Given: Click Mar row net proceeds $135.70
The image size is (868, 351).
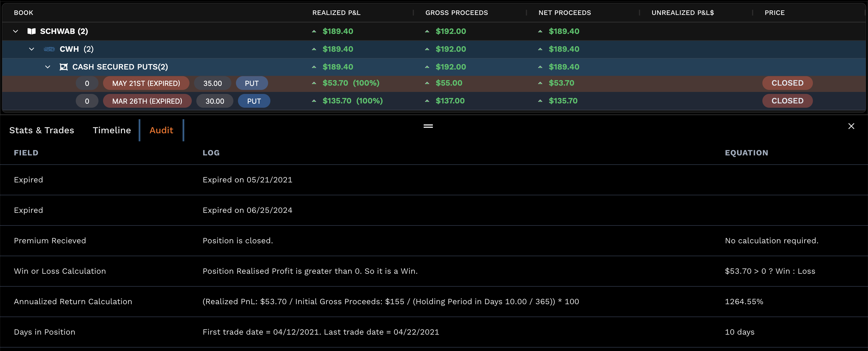Looking at the screenshot, I should (563, 101).
